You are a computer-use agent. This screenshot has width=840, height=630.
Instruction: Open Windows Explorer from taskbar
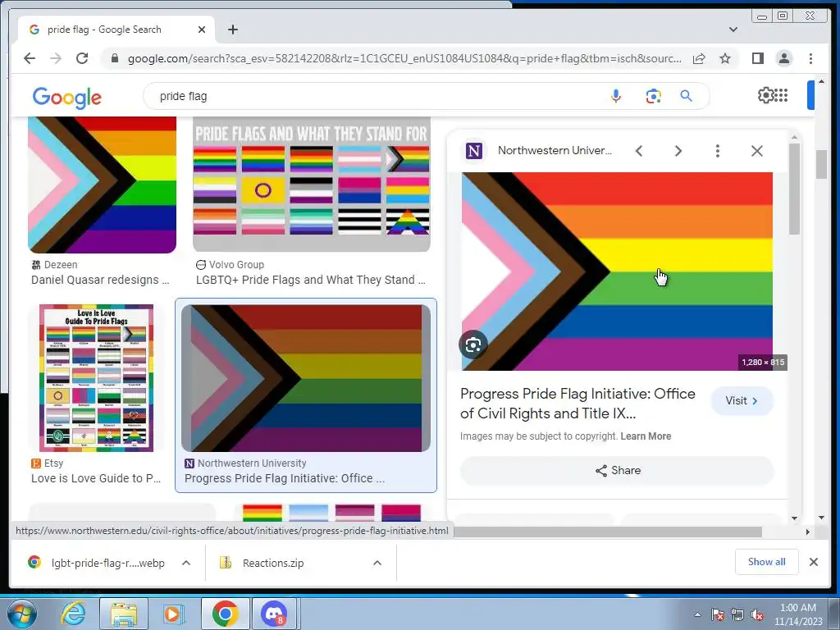[x=124, y=614]
